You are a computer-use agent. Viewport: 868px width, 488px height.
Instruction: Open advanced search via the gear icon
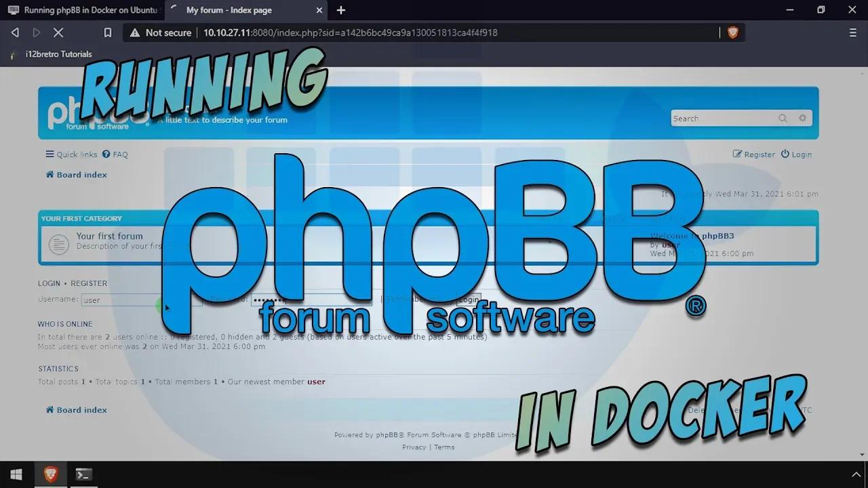[803, 118]
